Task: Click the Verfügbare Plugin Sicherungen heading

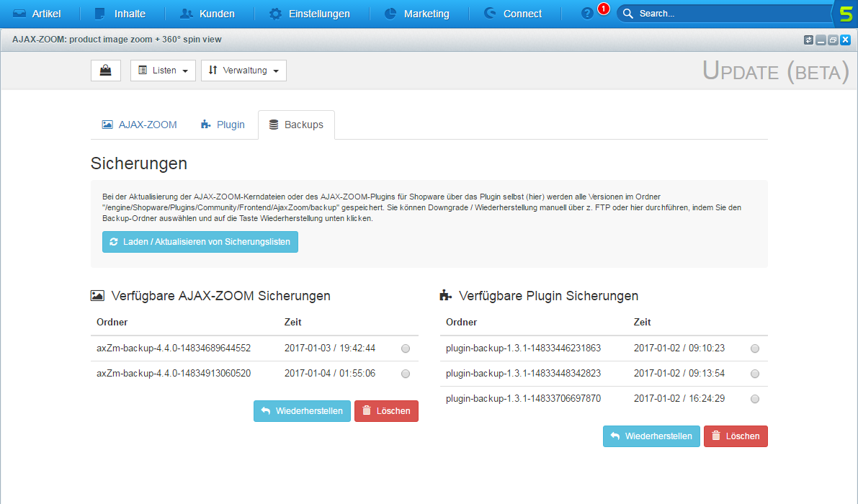Action: [x=549, y=296]
